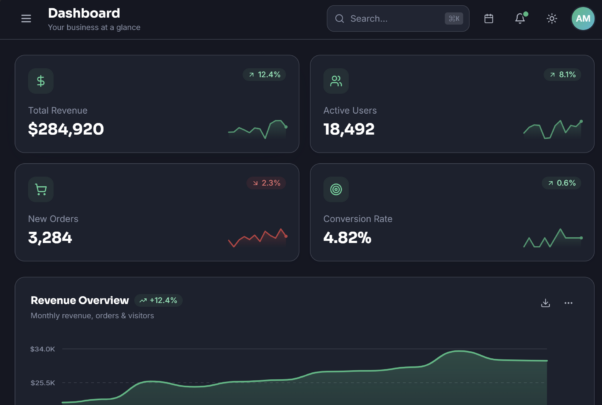This screenshot has width=602, height=405.
Task: Click the calendar icon in header
Action: coord(488,18)
